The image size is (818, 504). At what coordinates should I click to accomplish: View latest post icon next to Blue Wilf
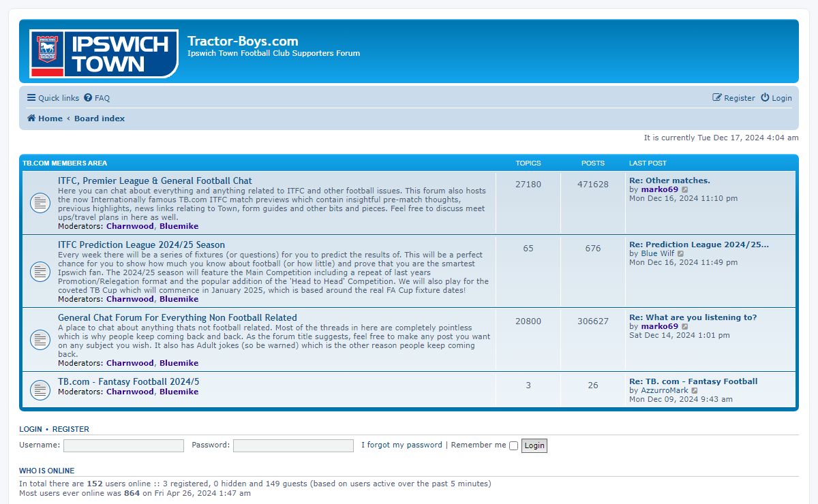click(x=680, y=254)
